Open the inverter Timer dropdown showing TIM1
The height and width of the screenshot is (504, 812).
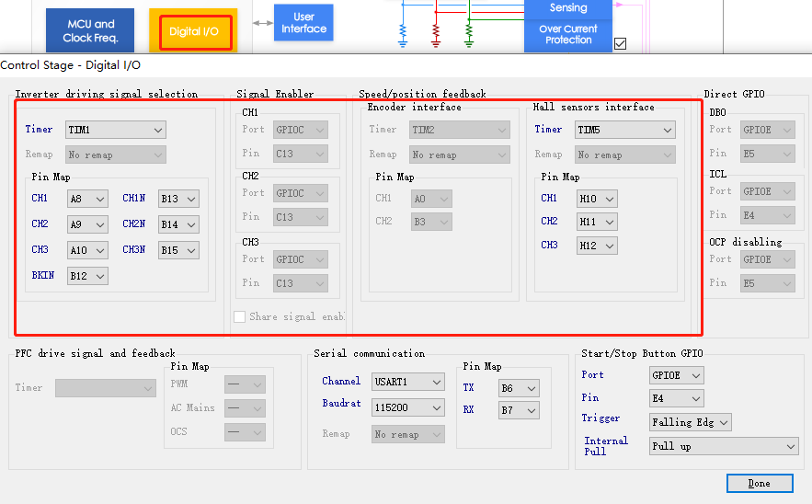point(116,130)
